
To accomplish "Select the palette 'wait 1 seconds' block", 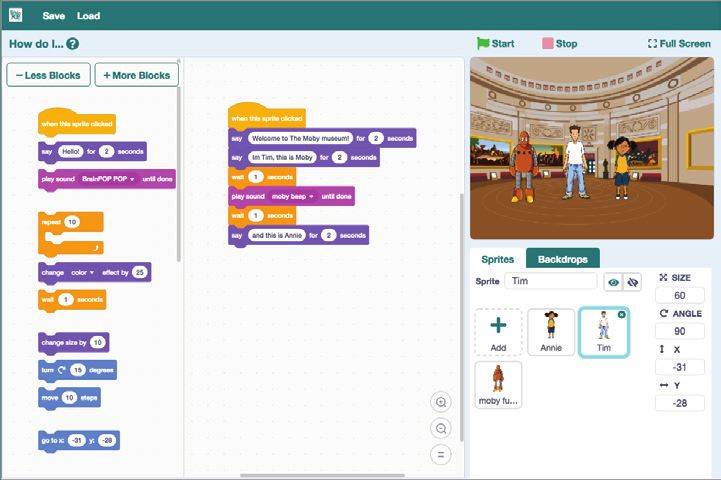I will pos(72,300).
